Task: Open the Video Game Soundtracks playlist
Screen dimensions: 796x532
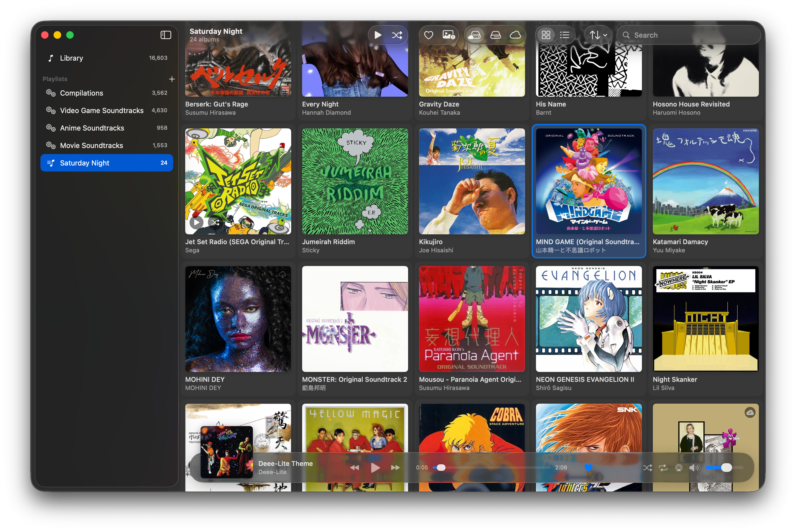Action: [x=107, y=110]
